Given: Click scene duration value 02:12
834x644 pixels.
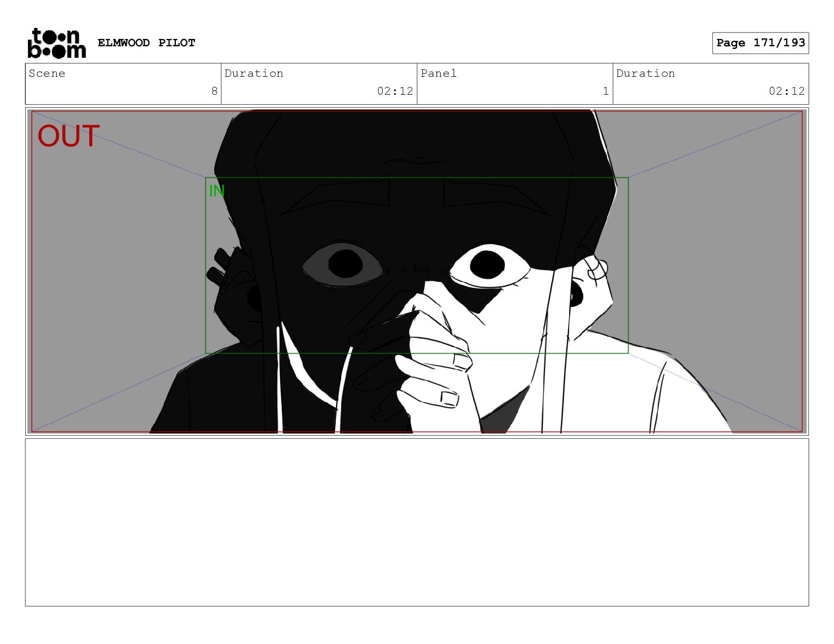Looking at the screenshot, I should tap(395, 91).
